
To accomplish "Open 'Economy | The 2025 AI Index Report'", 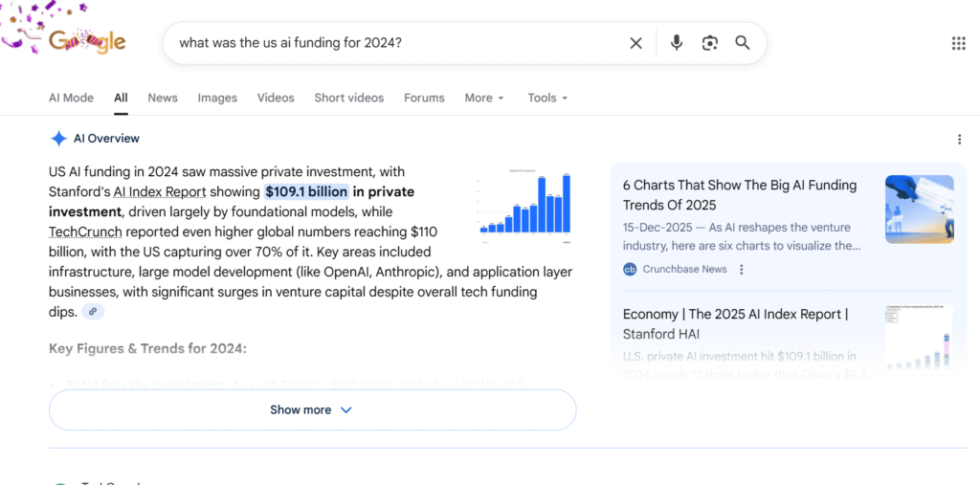I will pos(736,323).
